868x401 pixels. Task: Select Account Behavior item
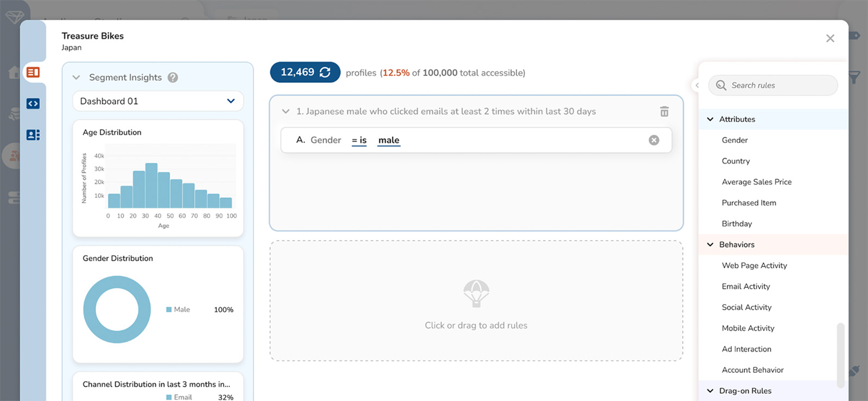(752, 370)
